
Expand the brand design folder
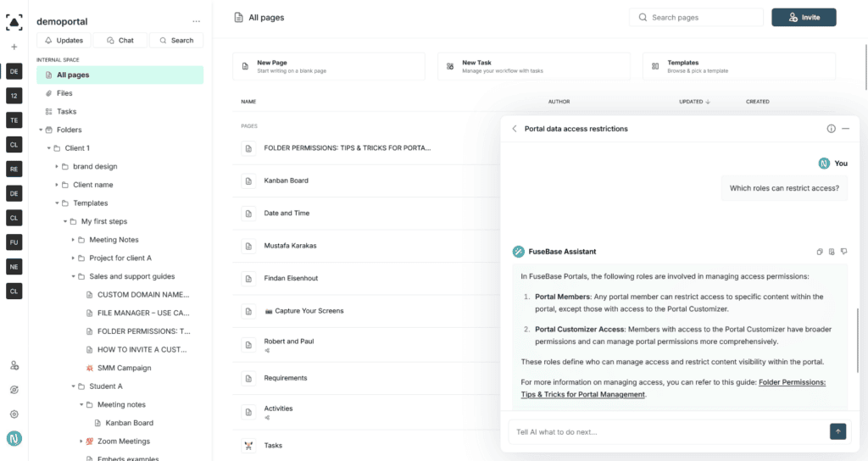tap(57, 167)
